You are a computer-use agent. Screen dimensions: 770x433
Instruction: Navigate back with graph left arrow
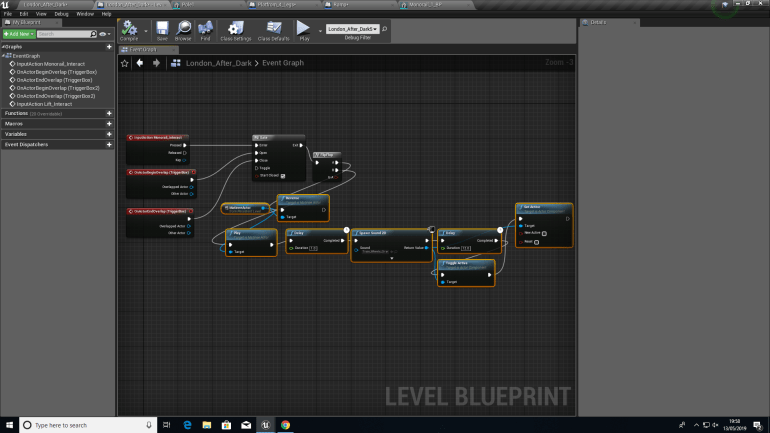[x=140, y=62]
